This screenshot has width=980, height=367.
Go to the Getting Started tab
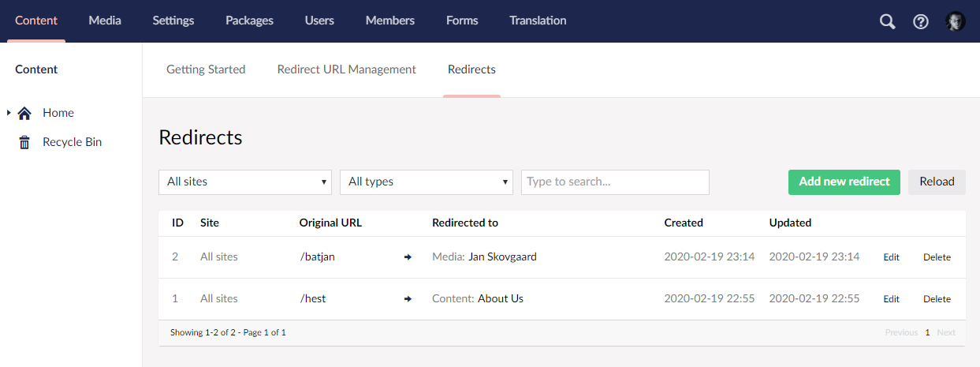pyautogui.click(x=206, y=69)
